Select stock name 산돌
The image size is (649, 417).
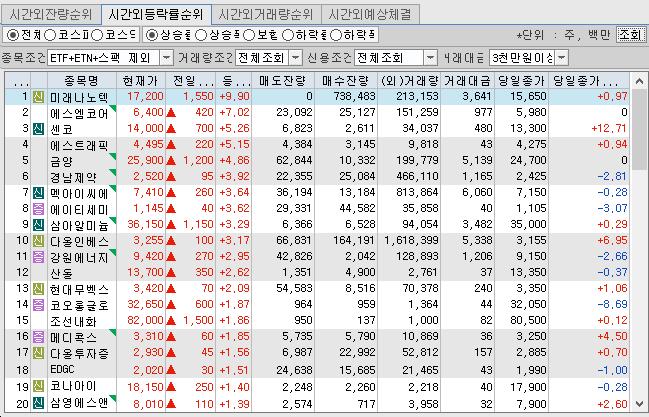coord(61,273)
